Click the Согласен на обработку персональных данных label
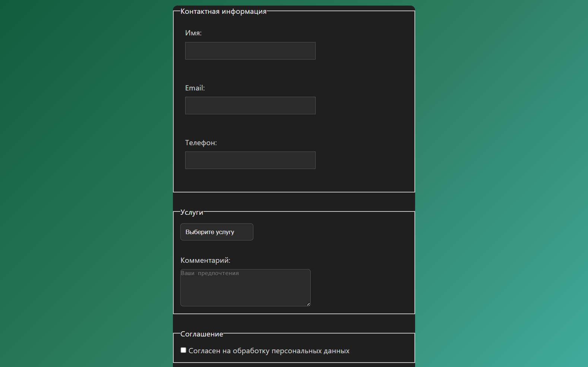 269,351
